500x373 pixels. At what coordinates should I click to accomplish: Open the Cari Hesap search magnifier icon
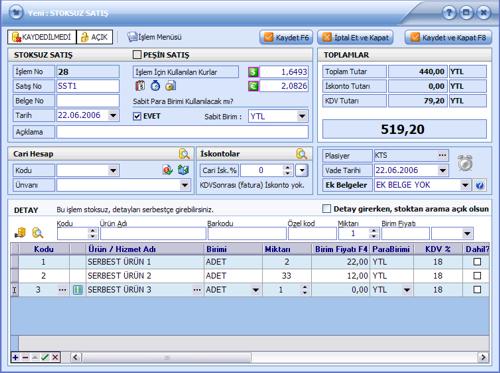point(184,154)
